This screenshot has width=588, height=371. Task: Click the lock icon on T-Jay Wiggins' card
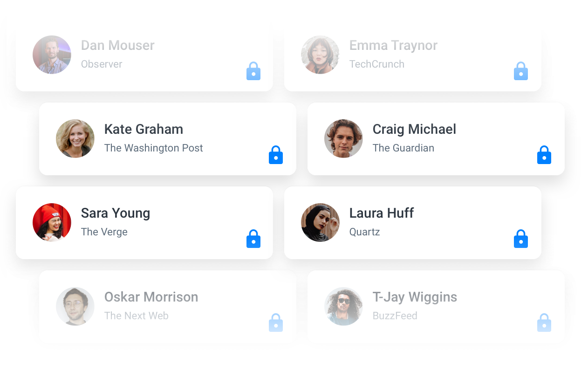(x=544, y=323)
